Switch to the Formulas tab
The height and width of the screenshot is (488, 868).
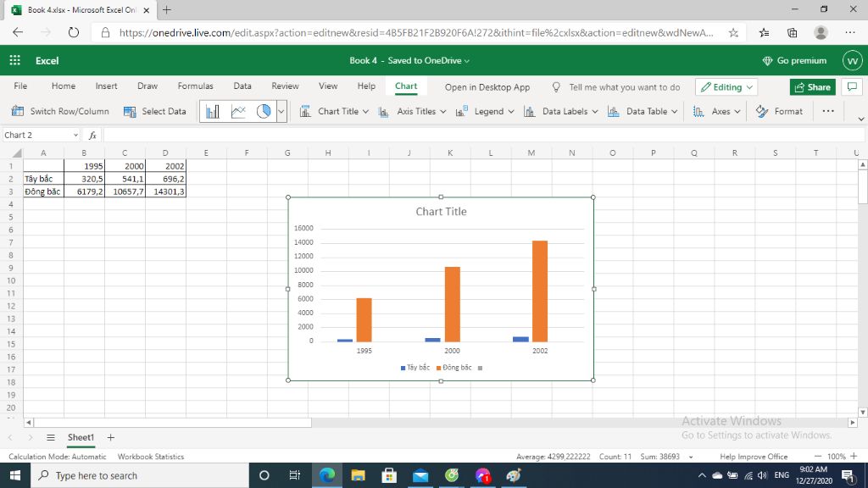[x=196, y=86]
